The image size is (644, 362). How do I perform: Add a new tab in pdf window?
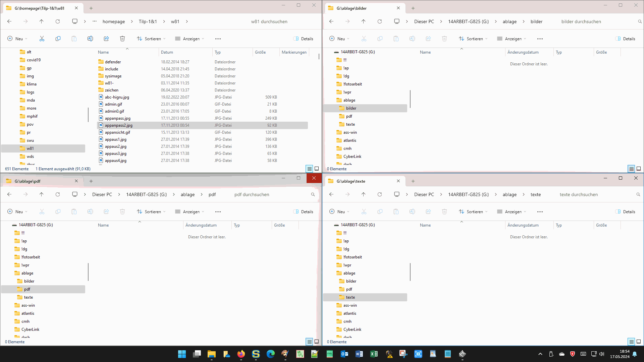(x=91, y=181)
